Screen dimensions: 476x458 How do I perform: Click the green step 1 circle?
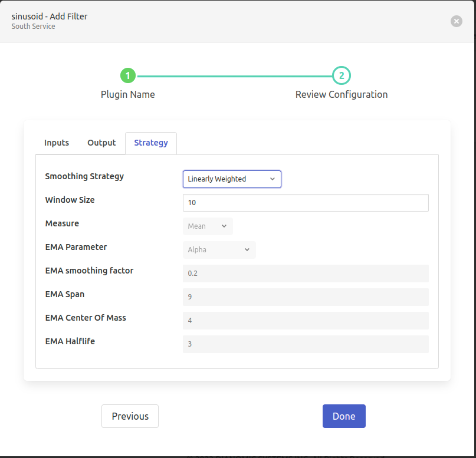128,76
